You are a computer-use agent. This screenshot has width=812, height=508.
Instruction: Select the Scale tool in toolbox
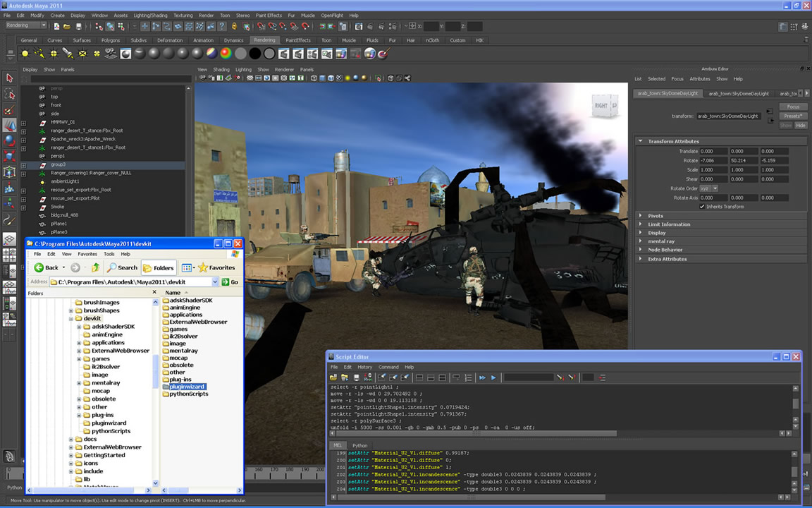pyautogui.click(x=9, y=156)
